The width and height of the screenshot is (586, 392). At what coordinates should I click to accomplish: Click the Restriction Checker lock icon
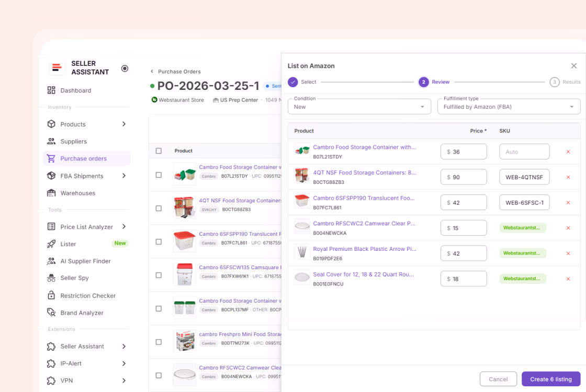tap(51, 295)
